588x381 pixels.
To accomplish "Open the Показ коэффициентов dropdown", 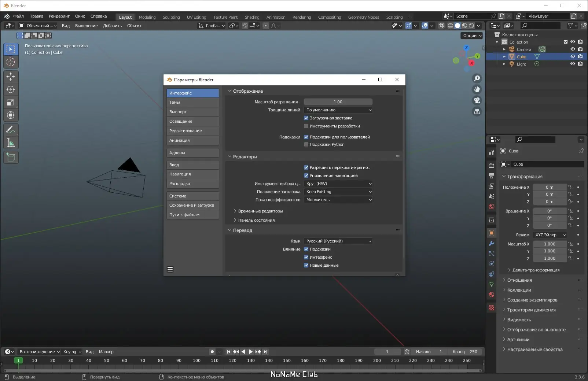I will [x=338, y=200].
